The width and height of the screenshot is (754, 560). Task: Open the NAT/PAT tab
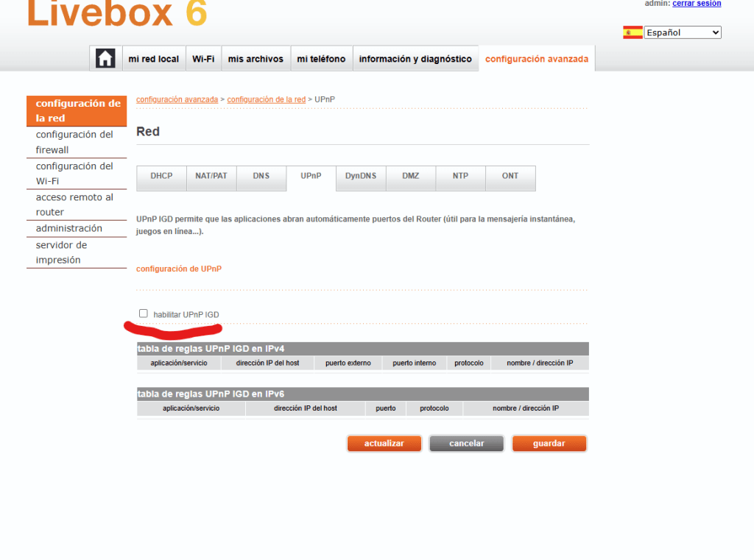pos(211,177)
